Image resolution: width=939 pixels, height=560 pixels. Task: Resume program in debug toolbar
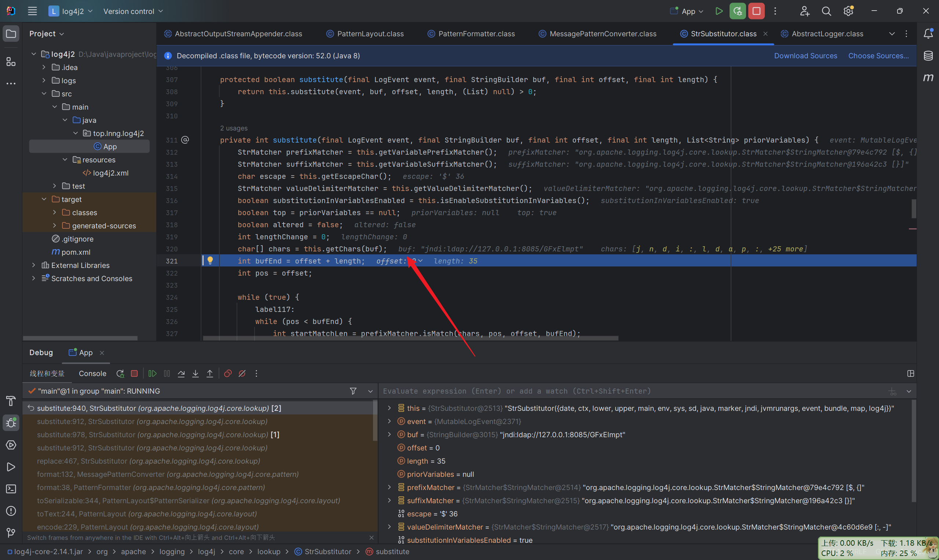coord(152,373)
